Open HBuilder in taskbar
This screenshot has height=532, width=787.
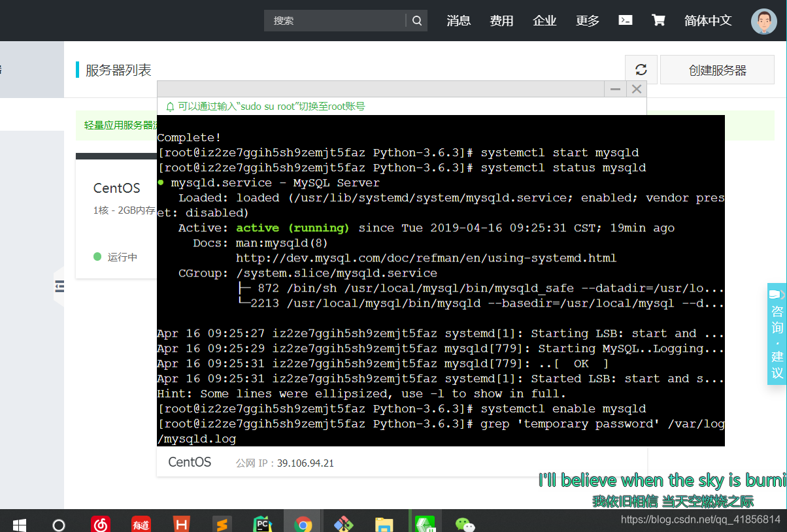tap(181, 524)
